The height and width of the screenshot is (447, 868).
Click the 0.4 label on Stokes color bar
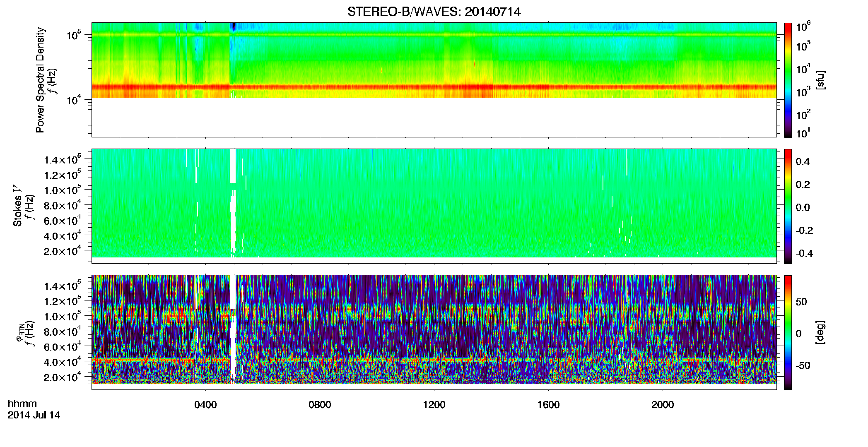(803, 162)
